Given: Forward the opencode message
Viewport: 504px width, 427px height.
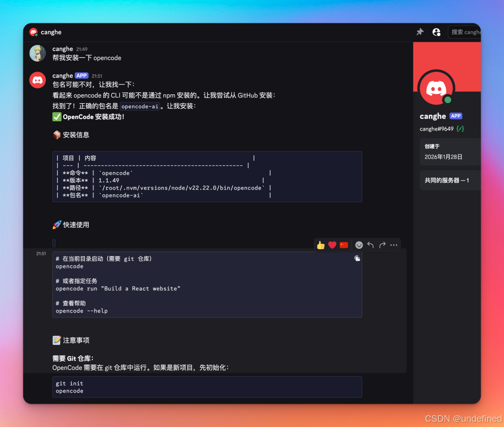Looking at the screenshot, I should click(x=382, y=245).
